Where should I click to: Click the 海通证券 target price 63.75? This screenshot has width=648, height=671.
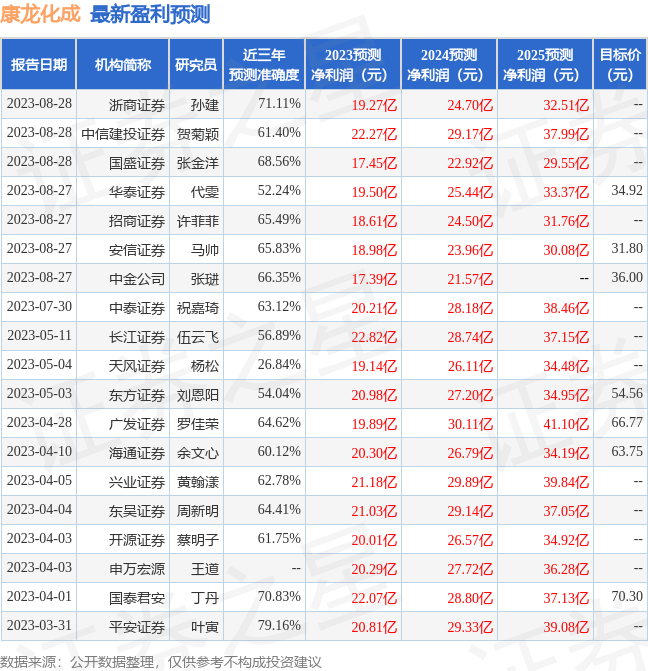coord(627,451)
